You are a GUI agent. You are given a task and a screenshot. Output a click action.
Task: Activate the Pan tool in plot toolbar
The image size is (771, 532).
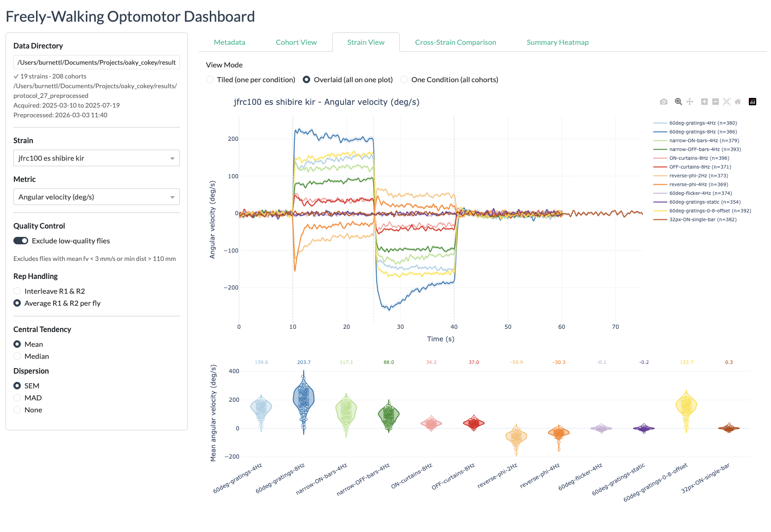[690, 102]
